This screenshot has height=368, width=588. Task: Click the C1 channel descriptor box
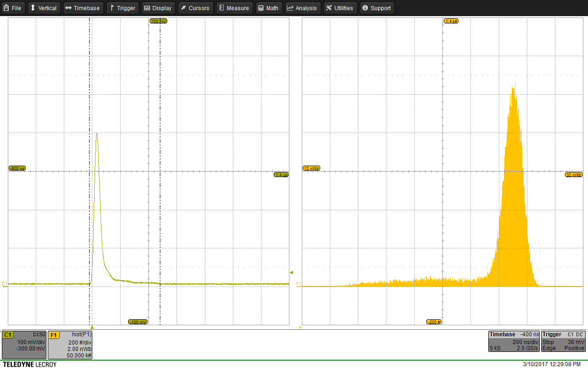pyautogui.click(x=24, y=345)
